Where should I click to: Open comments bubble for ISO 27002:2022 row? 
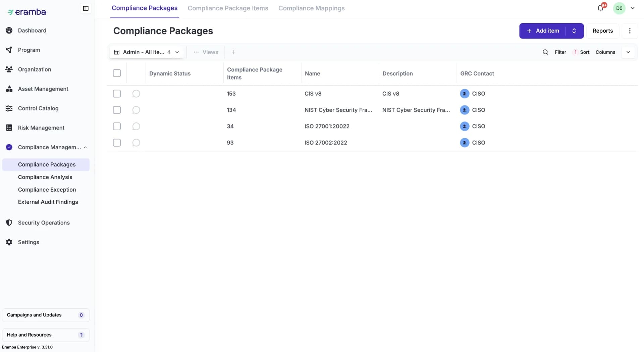coord(136,143)
